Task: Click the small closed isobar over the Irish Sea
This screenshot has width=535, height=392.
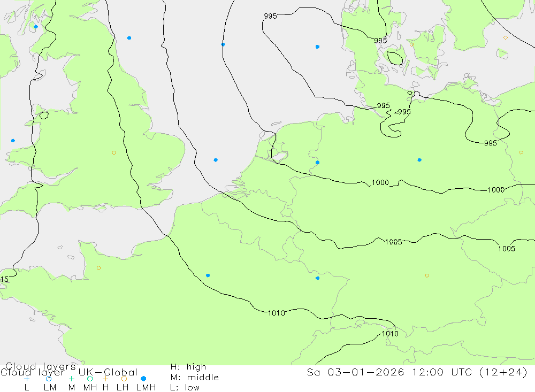Action: [x=44, y=116]
